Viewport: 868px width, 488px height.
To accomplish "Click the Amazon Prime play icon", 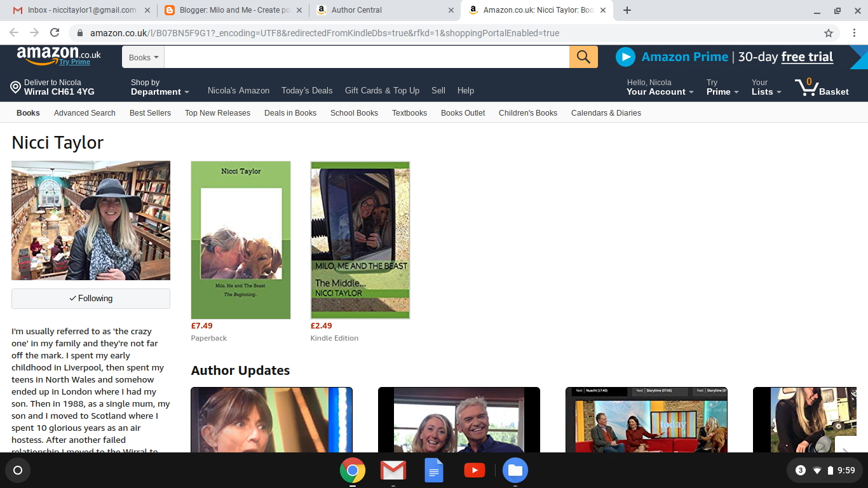I will point(625,57).
